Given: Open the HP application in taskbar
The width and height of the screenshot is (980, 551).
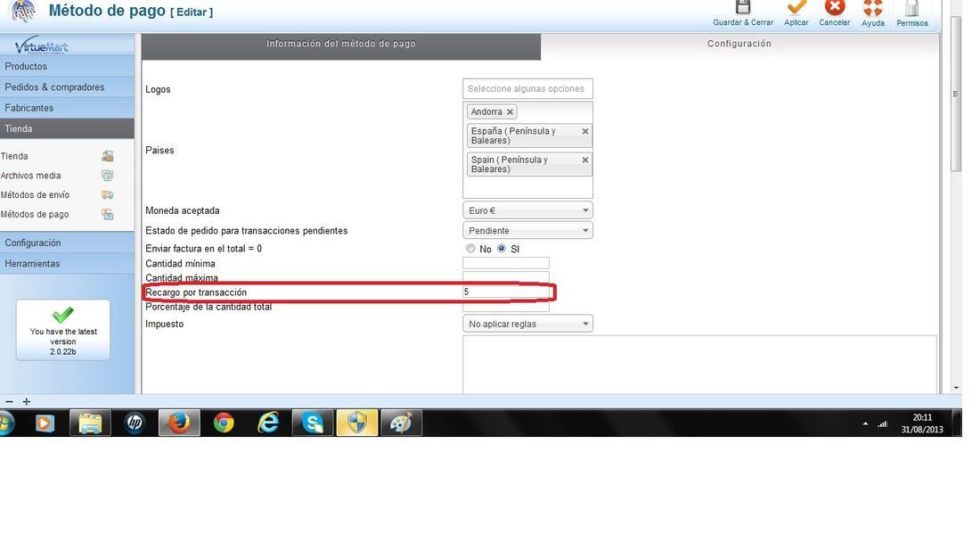Looking at the screenshot, I should [x=135, y=423].
